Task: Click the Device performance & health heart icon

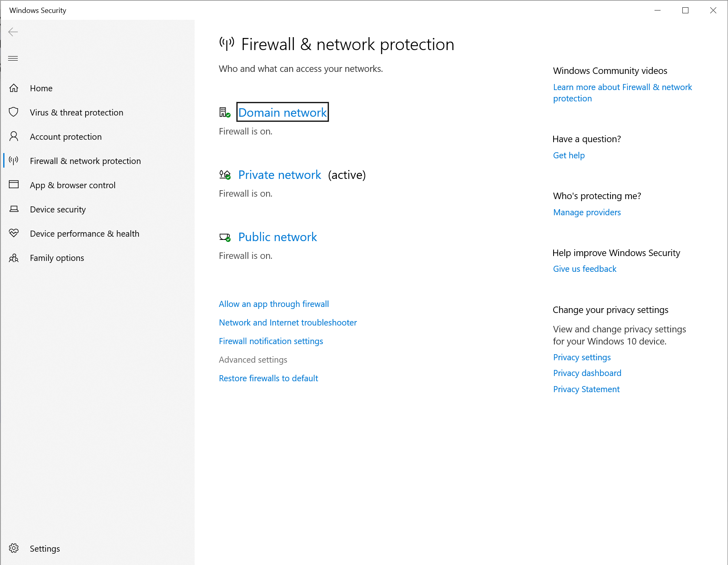Action: [14, 233]
